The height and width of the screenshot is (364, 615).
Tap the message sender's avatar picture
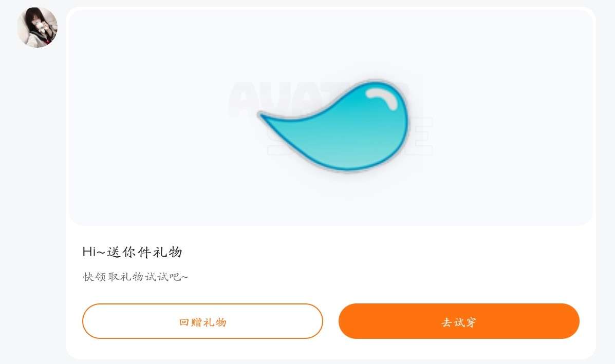[x=38, y=27]
